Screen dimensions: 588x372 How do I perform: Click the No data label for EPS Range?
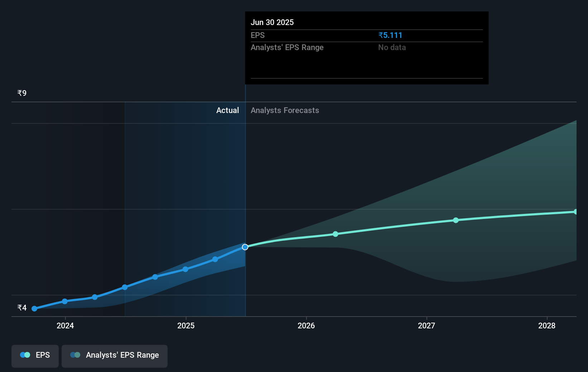392,47
